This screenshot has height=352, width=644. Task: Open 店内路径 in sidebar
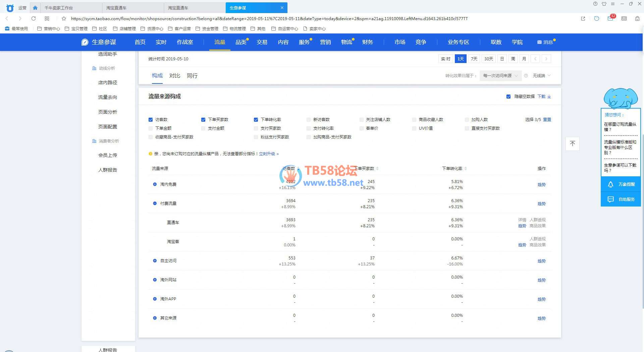pyautogui.click(x=108, y=82)
